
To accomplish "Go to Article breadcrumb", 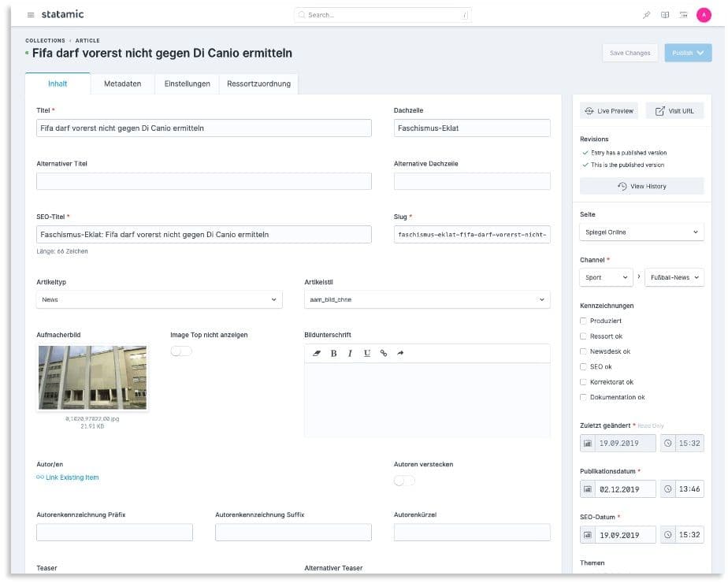I will (87, 41).
